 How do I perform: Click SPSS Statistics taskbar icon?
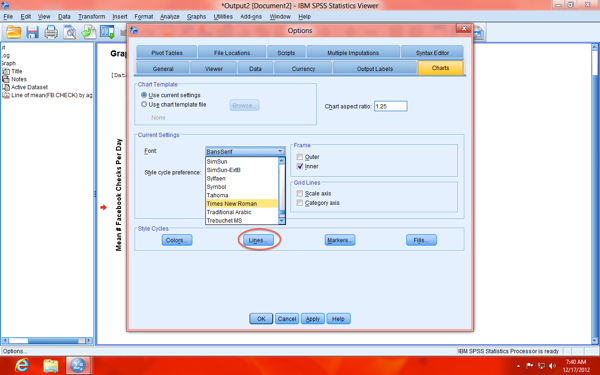(78, 365)
